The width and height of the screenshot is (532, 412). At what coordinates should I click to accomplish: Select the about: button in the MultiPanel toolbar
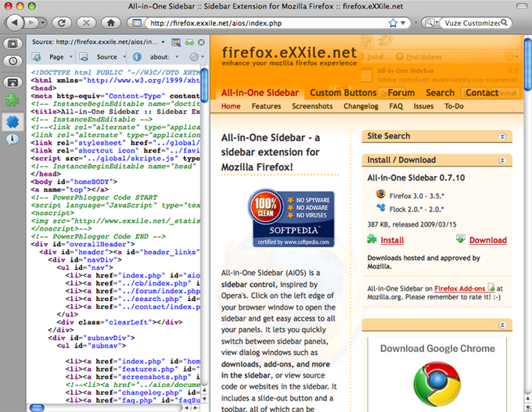[160, 57]
